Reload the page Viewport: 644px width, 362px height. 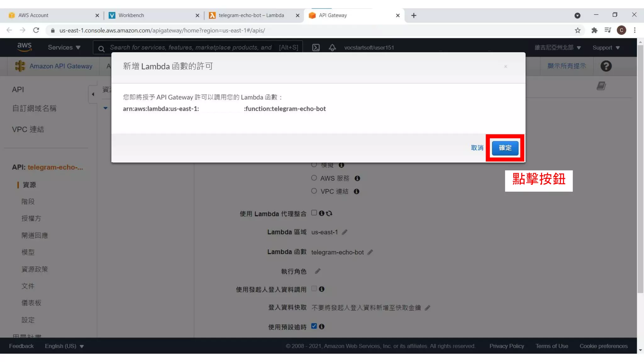(x=36, y=30)
